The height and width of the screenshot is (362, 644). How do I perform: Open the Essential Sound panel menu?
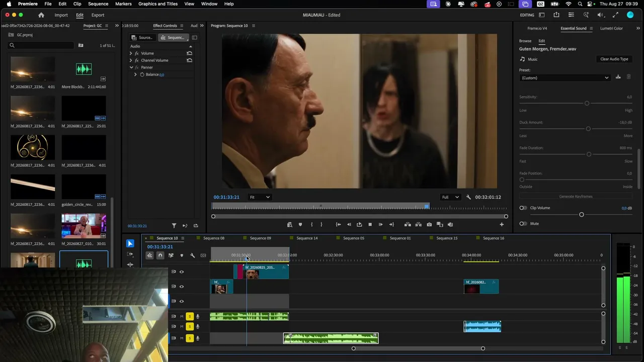(591, 29)
